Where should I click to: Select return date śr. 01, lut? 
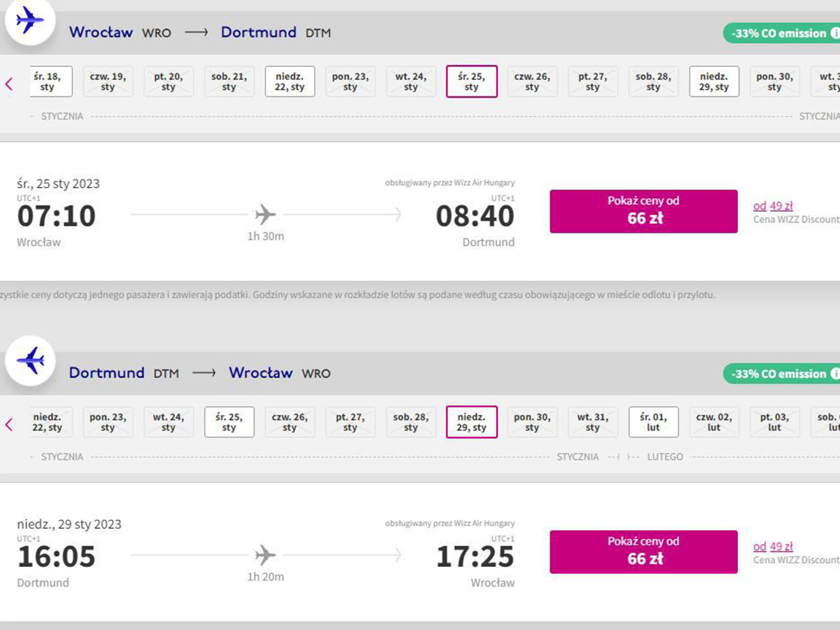point(653,422)
